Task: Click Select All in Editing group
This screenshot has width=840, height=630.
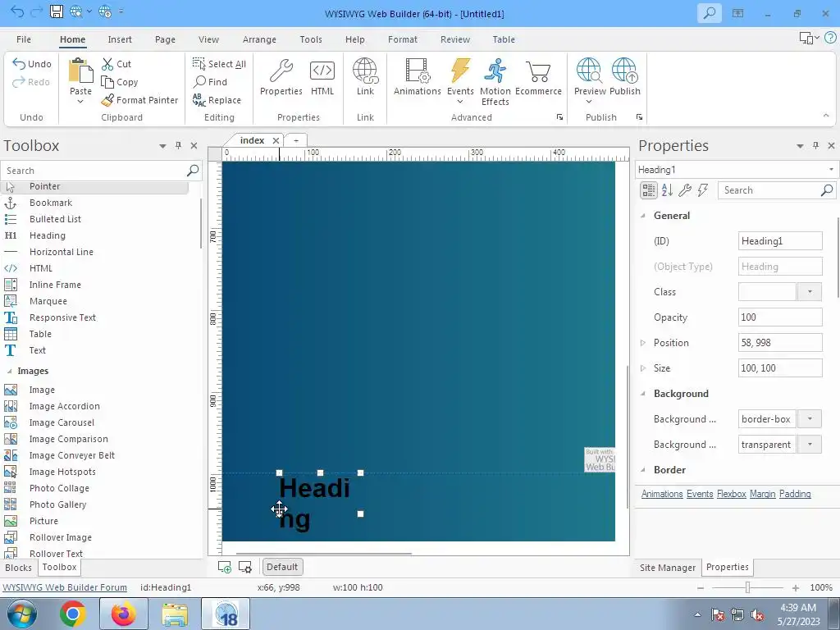Action: tap(219, 64)
